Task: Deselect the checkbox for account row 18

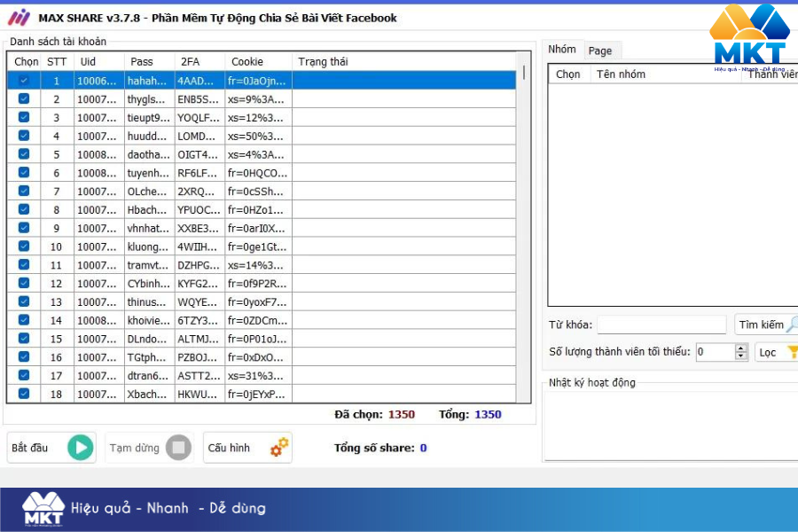Action: coord(24,393)
